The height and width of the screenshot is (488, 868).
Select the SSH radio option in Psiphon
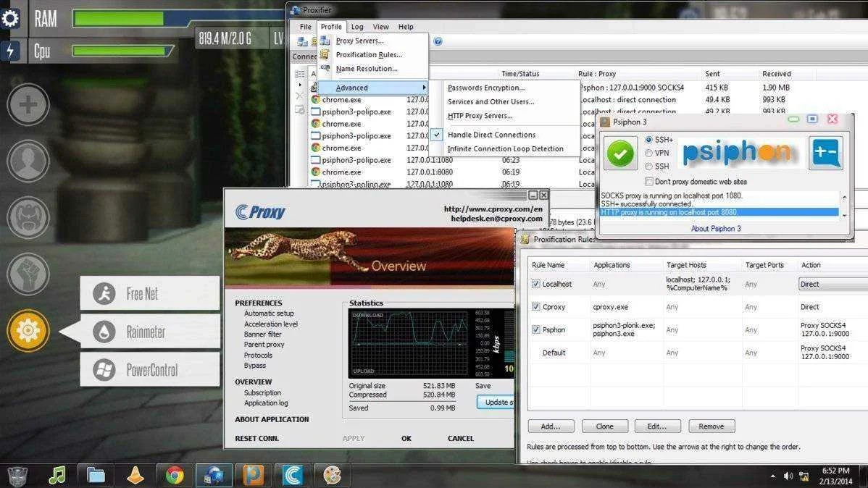point(648,167)
